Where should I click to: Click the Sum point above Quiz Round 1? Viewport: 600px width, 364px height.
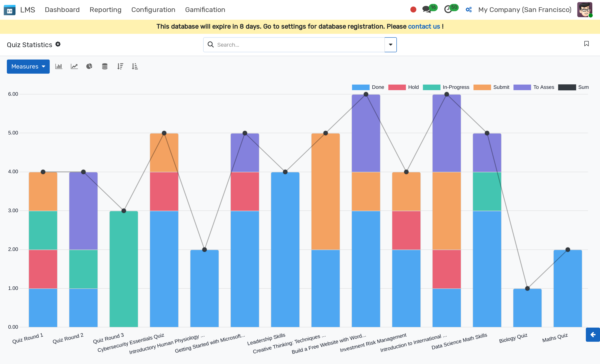[x=43, y=172]
